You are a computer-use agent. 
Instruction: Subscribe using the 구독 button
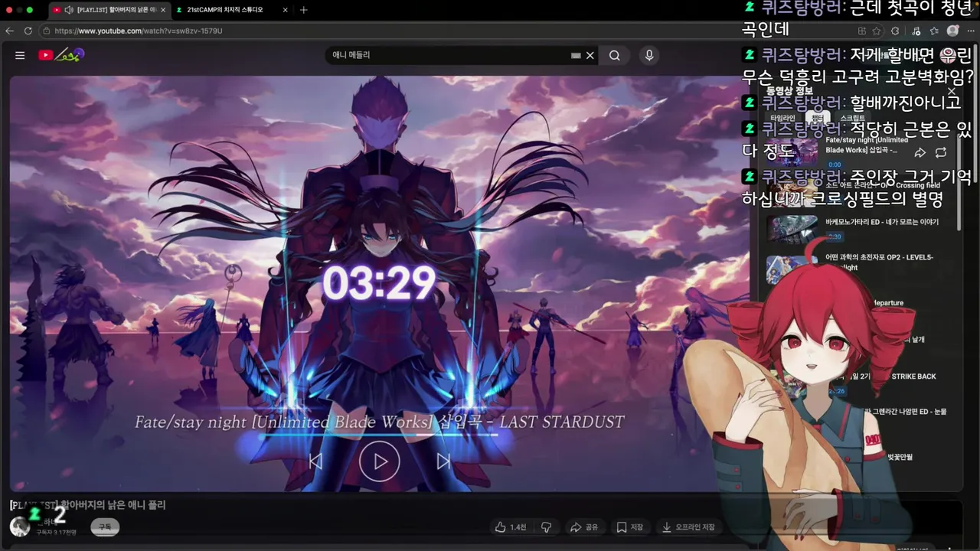[105, 527]
